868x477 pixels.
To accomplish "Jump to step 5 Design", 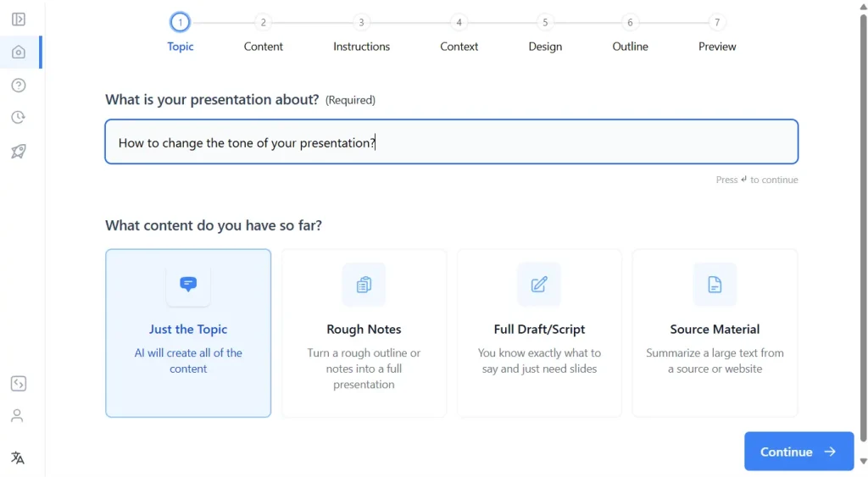I will point(545,33).
